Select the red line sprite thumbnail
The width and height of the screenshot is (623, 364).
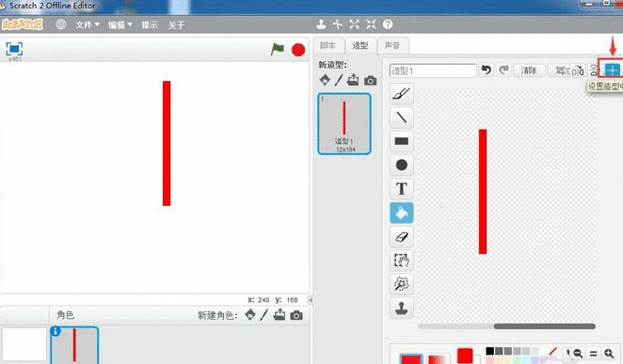[74, 344]
